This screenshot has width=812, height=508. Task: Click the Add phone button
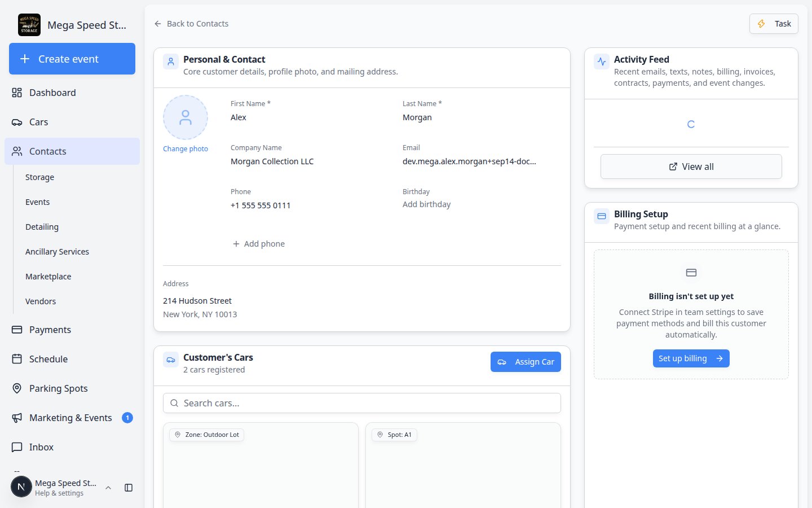click(259, 244)
